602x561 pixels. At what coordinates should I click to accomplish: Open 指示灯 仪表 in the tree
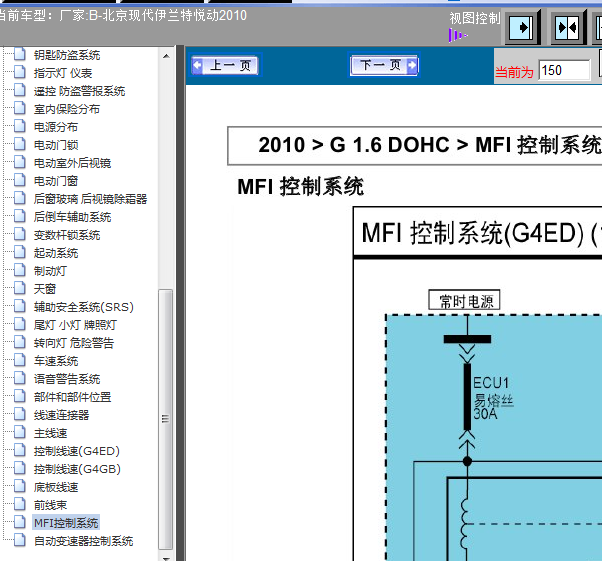point(63,73)
